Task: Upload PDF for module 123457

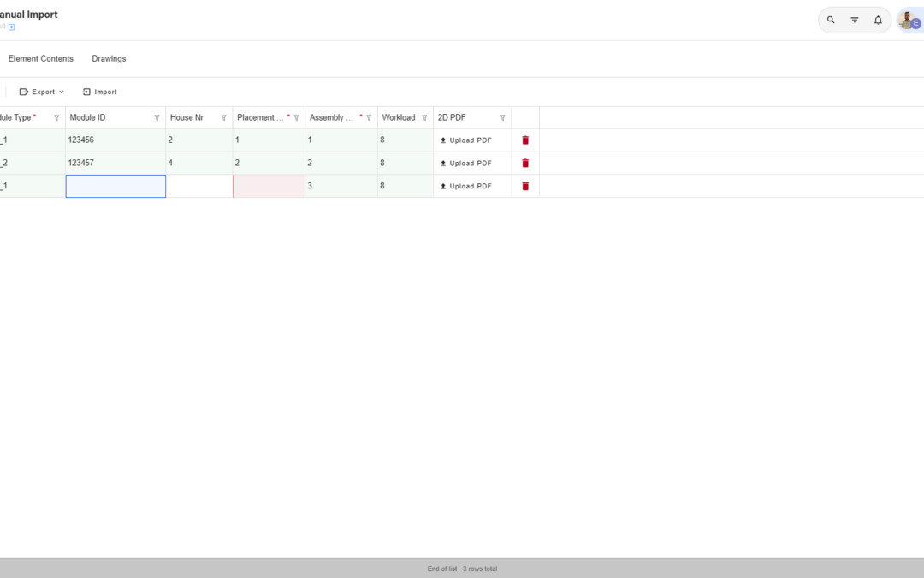Action: pyautogui.click(x=466, y=164)
